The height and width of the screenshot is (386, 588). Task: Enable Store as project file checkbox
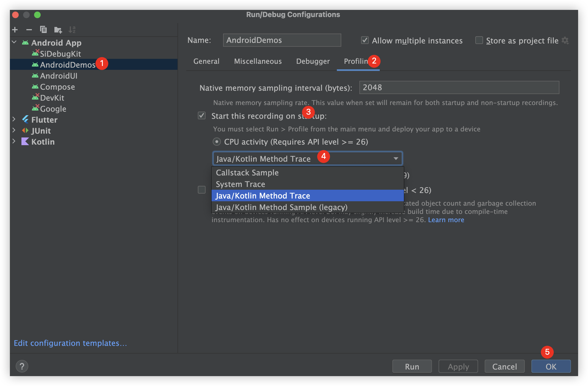click(479, 40)
